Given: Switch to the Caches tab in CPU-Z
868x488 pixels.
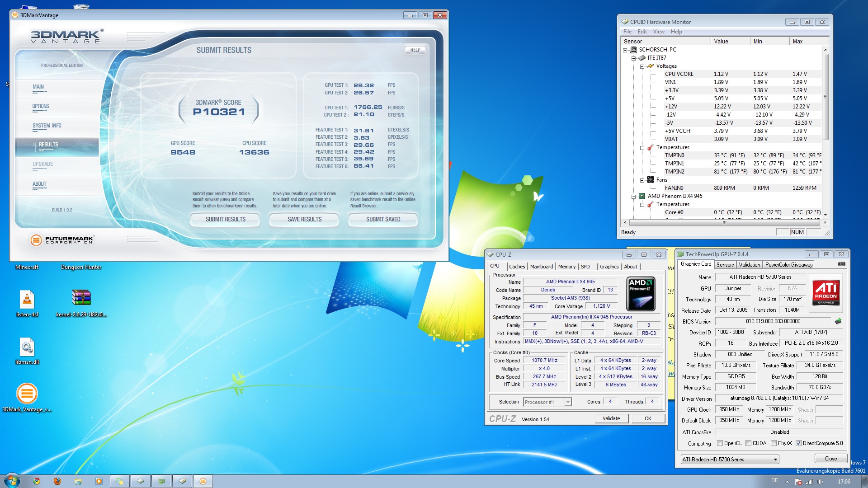Looking at the screenshot, I should (517, 267).
